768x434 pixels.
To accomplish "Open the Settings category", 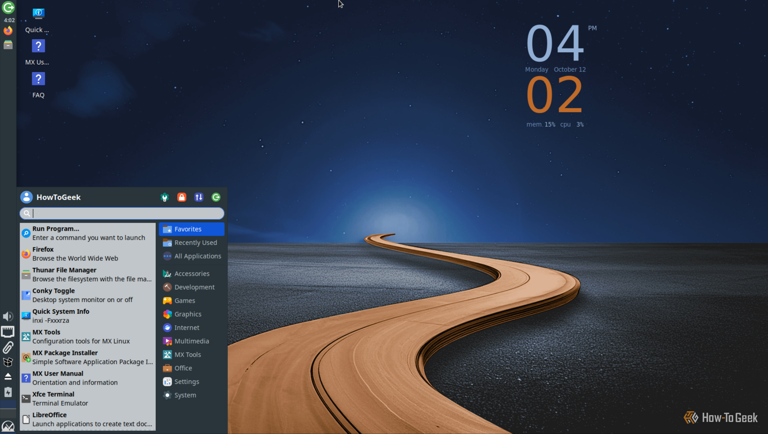I will 192,382.
